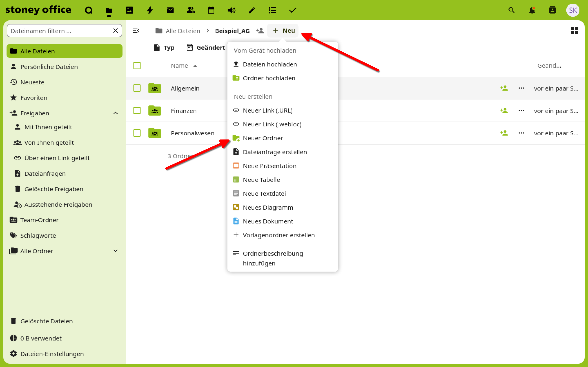Screen dimensions: 588x367
Task: Open the Mail app icon
Action: pyautogui.click(x=170, y=10)
